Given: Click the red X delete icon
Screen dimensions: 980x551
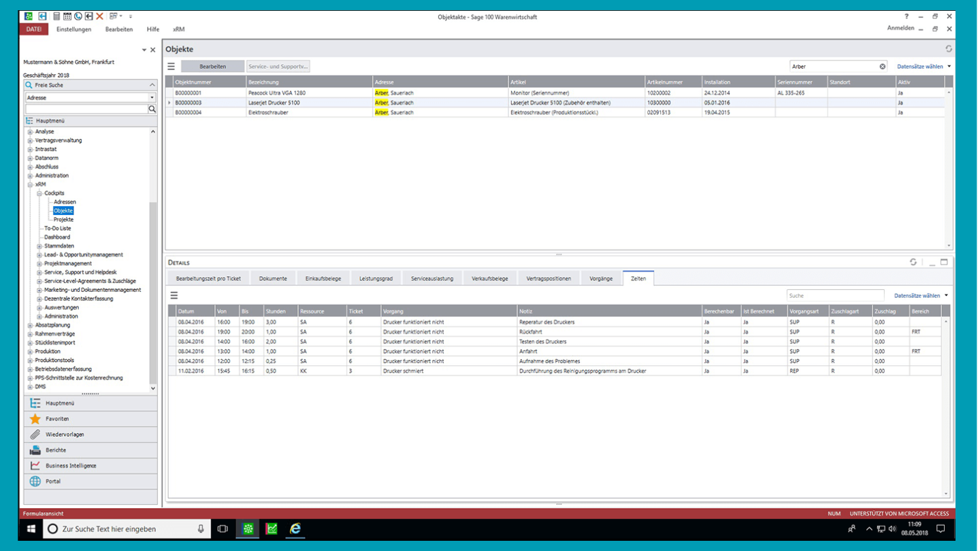Looking at the screenshot, I should tap(99, 16).
